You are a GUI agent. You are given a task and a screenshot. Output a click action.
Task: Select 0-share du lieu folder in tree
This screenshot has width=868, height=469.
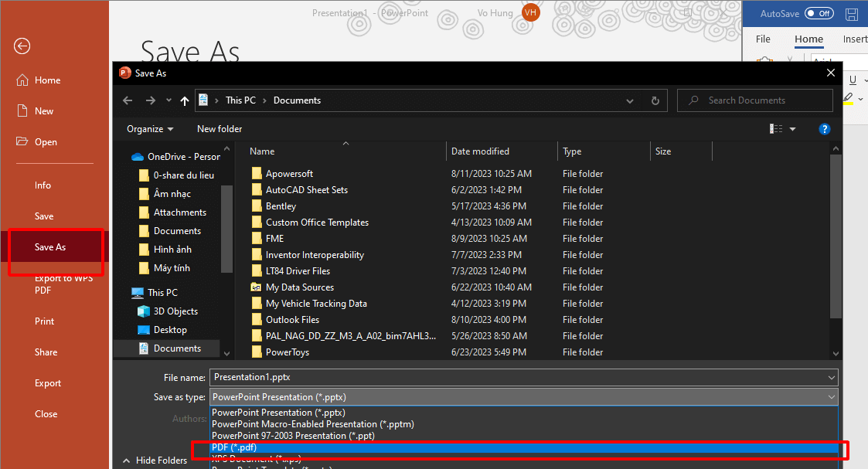[177, 175]
